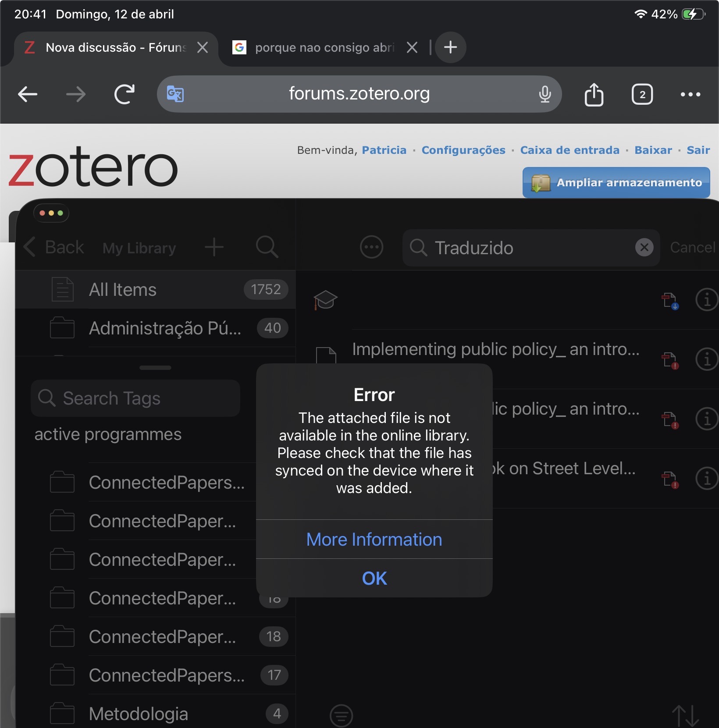Viewport: 719px width, 728px height.
Task: Tap info icon on second ...lic policy_ an intro... row
Action: pos(707,419)
